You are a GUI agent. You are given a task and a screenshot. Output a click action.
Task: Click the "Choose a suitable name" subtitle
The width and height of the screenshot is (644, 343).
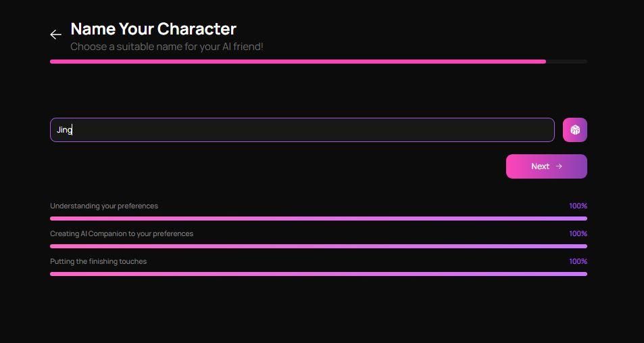(x=167, y=47)
